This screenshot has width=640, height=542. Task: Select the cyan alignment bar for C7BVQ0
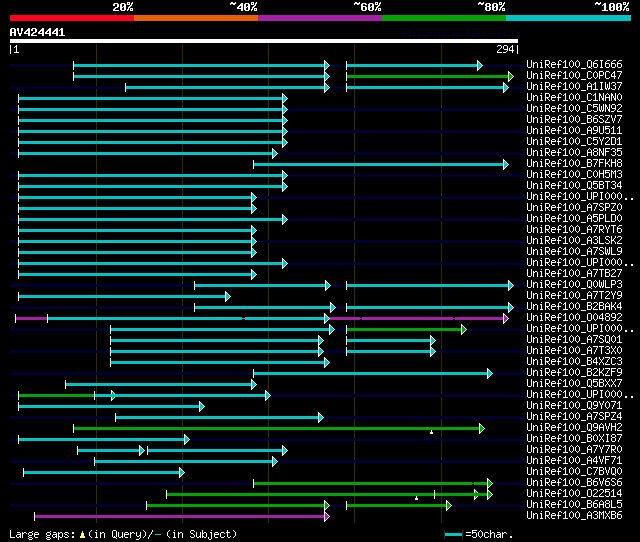pyautogui.click(x=104, y=473)
